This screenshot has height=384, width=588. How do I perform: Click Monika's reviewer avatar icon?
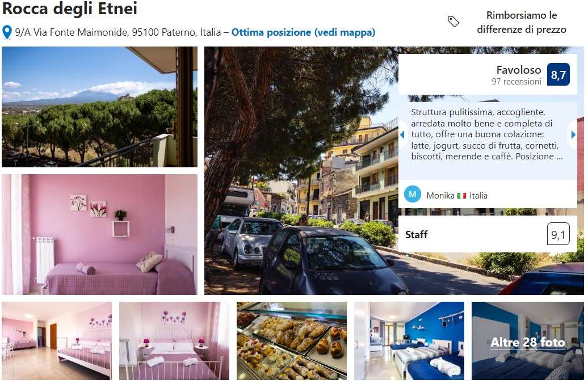[x=412, y=195]
